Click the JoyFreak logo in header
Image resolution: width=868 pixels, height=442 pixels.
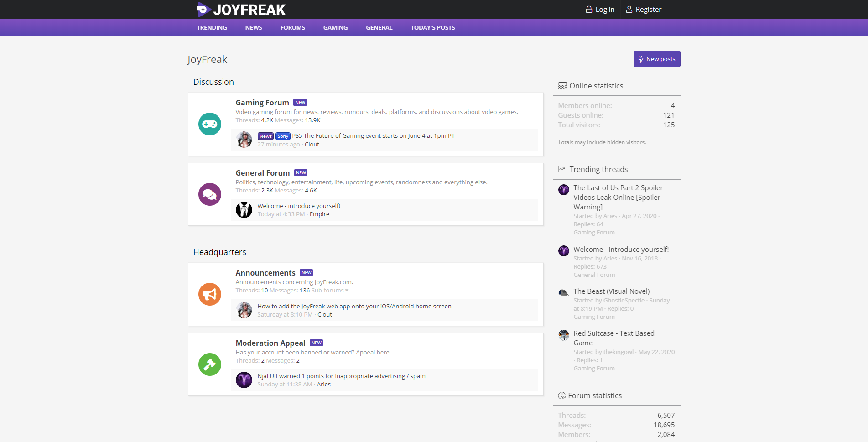241,9
